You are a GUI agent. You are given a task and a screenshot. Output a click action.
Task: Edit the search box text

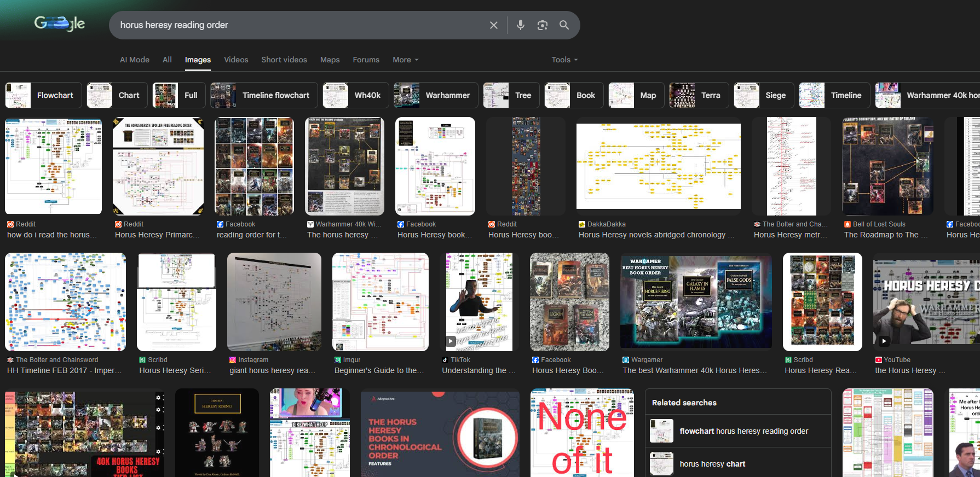tap(301, 25)
